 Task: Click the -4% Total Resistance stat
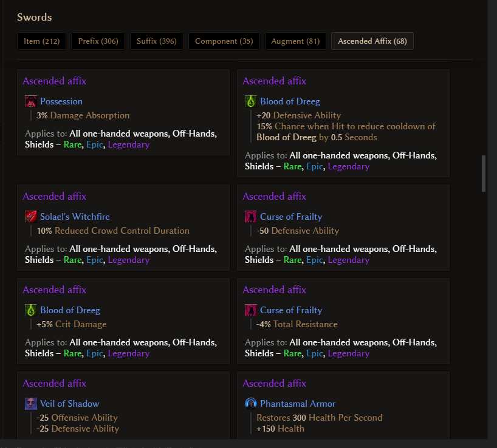pos(297,324)
